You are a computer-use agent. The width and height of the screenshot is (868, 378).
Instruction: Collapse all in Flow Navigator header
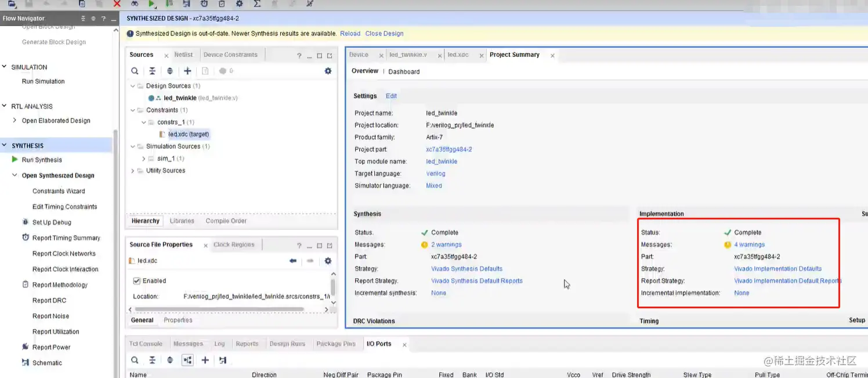pos(84,19)
